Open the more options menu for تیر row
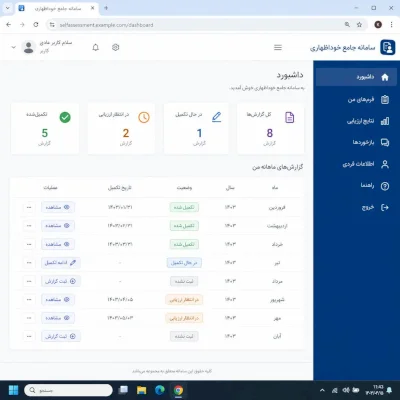The width and height of the screenshot is (400, 400). 29,263
